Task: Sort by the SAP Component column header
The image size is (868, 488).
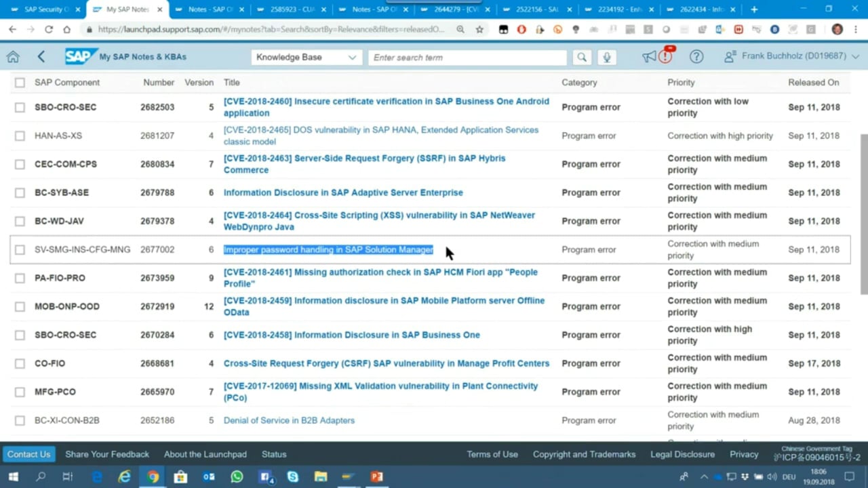Action: pyautogui.click(x=67, y=83)
